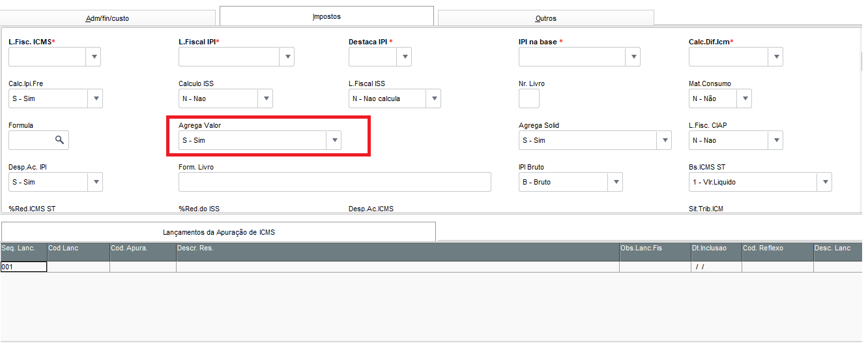Select the Lançamentos da Apuração de ICMS tab

pos(218,232)
